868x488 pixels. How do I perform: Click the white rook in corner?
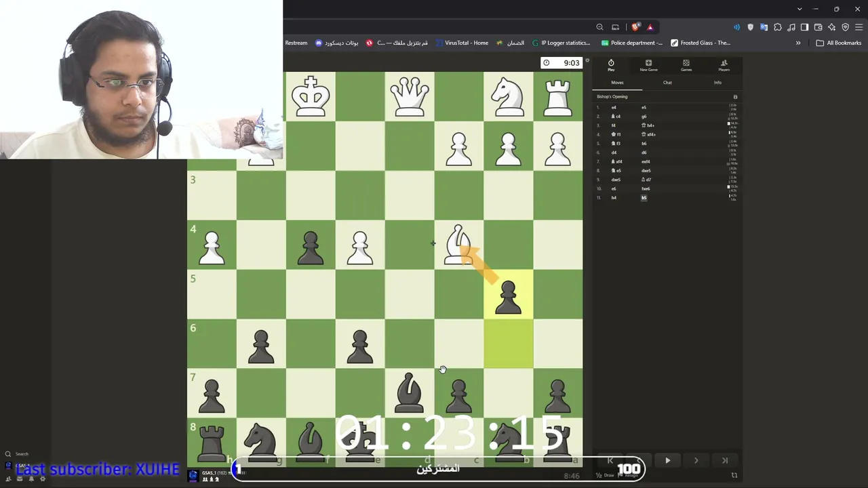(557, 96)
